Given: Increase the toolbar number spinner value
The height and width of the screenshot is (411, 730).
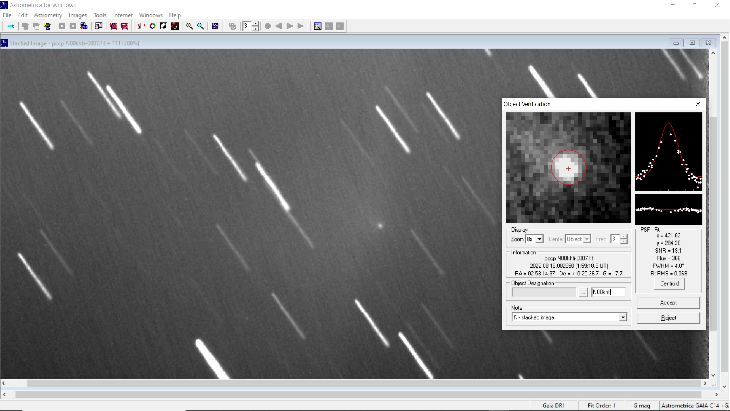Looking at the screenshot, I should tap(257, 23).
